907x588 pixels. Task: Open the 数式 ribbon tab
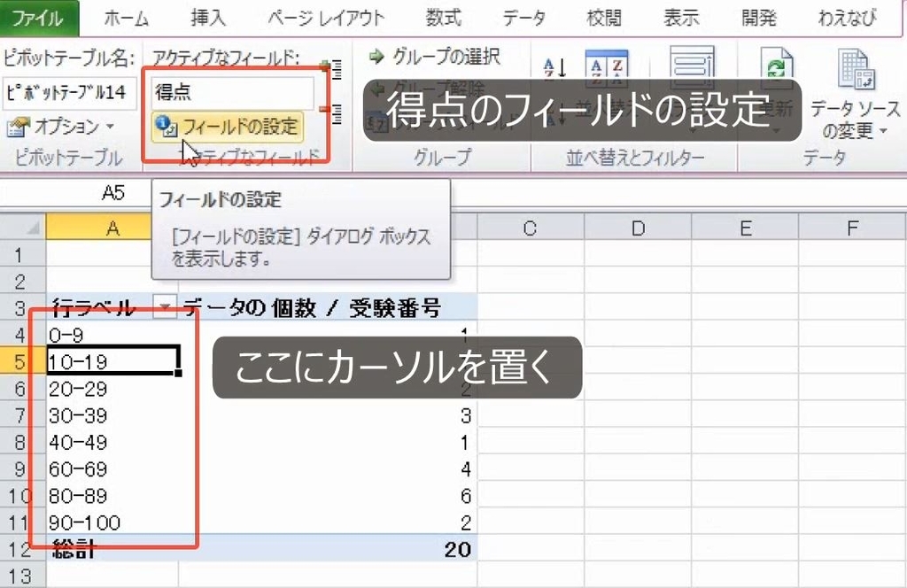pyautogui.click(x=444, y=18)
